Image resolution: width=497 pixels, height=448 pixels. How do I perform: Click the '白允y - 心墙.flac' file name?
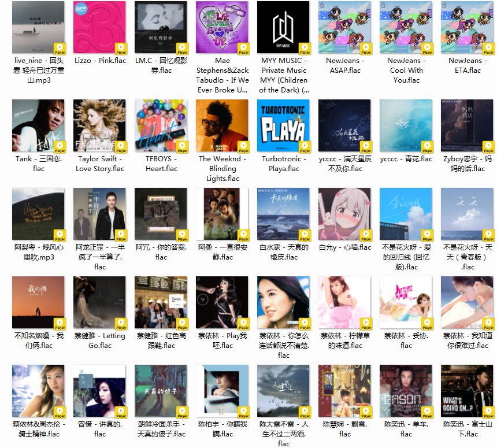pyautogui.click(x=345, y=247)
